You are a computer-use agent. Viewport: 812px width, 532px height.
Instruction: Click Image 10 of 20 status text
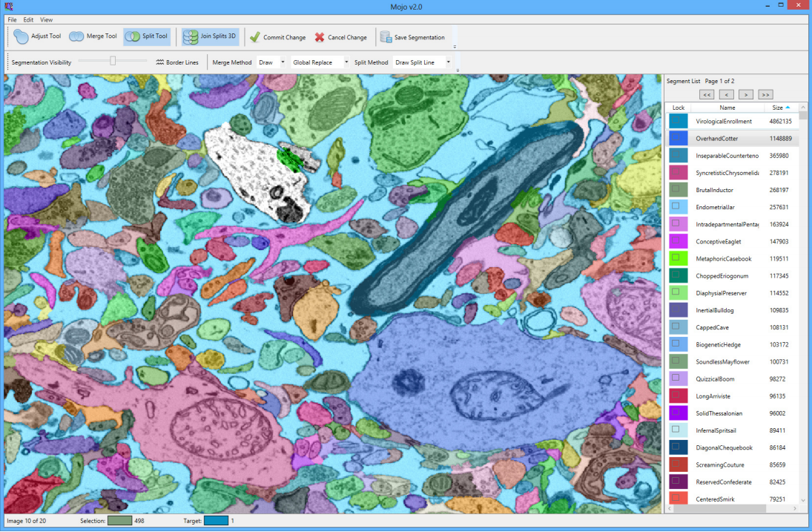point(27,521)
